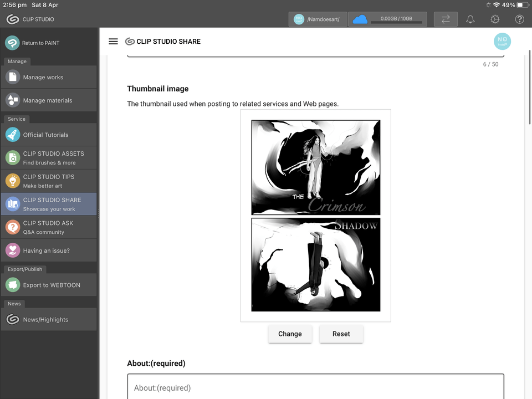
Task: Click the device data transfer icon
Action: 446,19
